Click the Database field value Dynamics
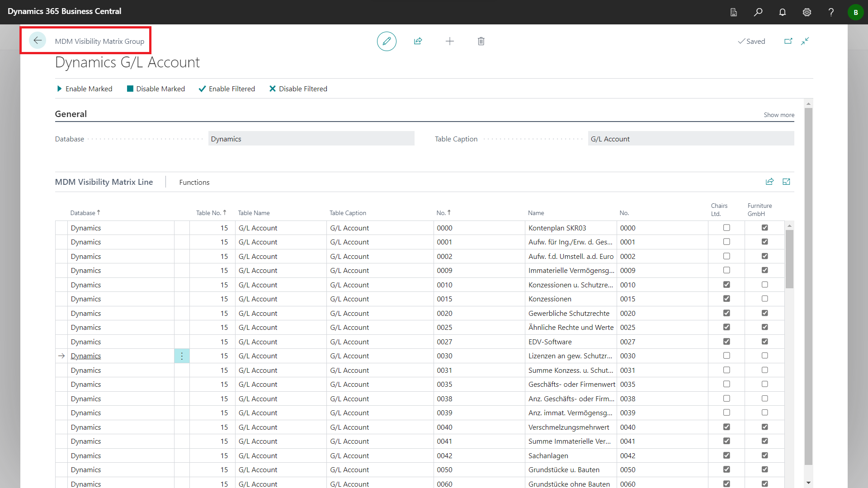Viewport: 868px width, 488px height. coord(311,139)
